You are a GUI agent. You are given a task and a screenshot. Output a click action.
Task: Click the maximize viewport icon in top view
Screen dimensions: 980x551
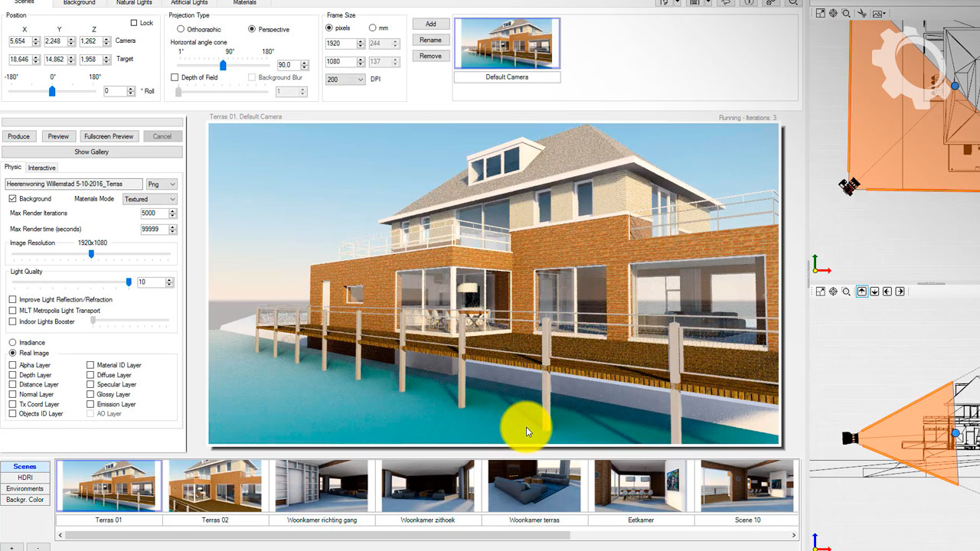pyautogui.click(x=820, y=13)
